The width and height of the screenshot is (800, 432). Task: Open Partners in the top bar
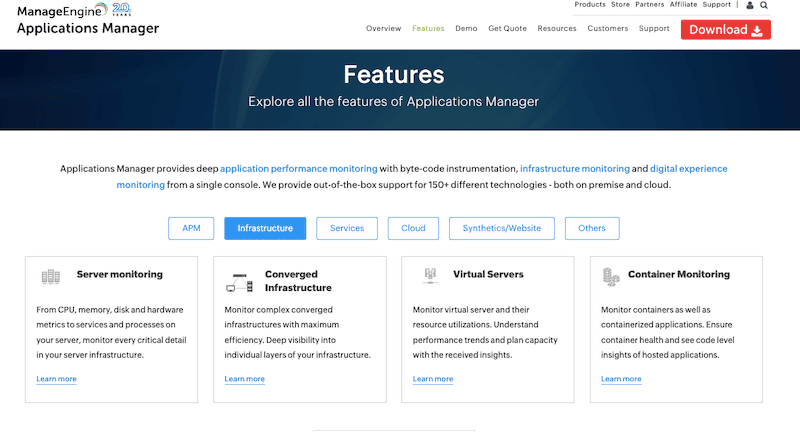tap(649, 5)
